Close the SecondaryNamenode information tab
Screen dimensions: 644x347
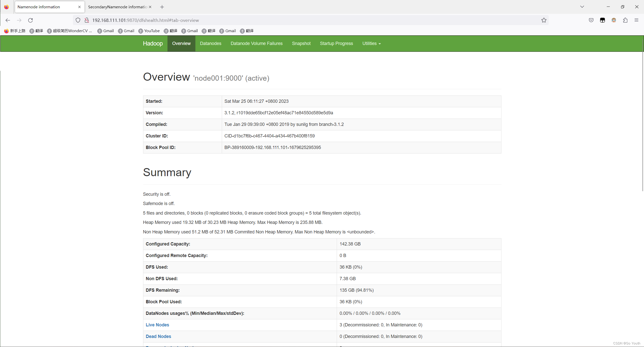tap(150, 7)
